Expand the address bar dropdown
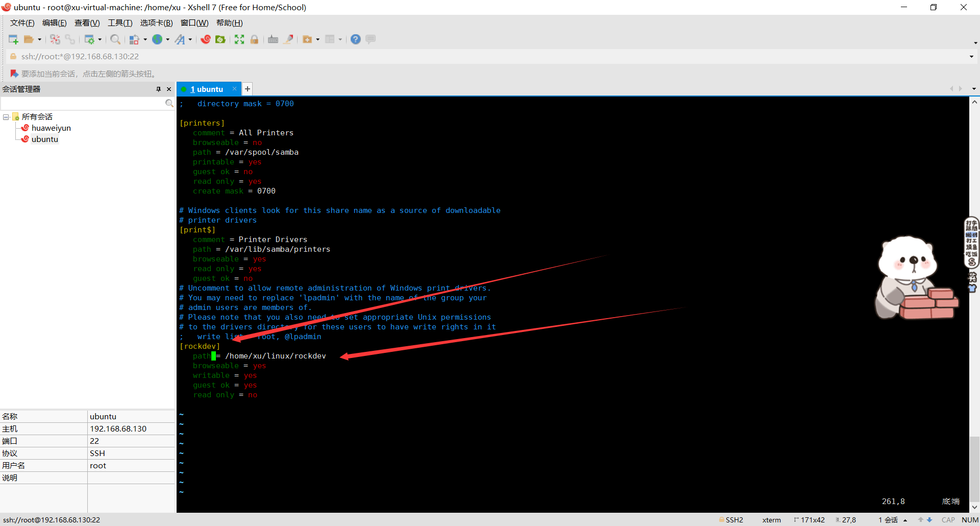 [971, 57]
